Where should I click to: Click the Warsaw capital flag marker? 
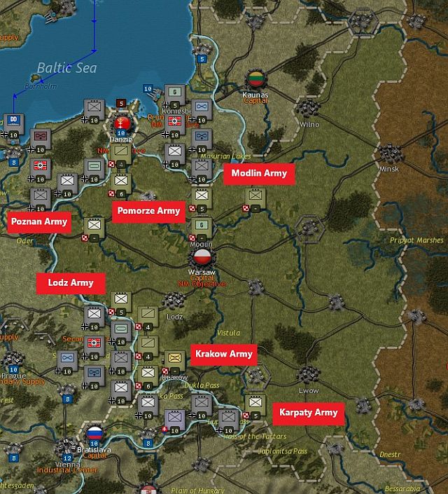202,257
